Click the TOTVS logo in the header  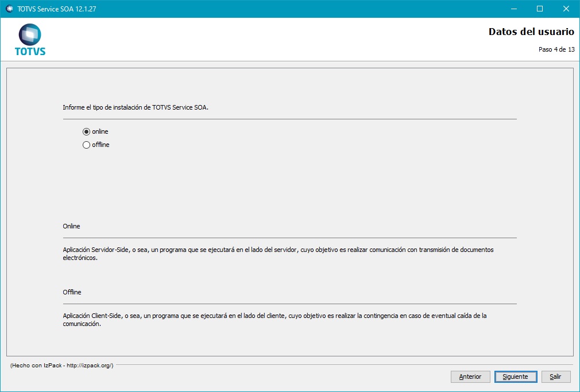click(30, 40)
